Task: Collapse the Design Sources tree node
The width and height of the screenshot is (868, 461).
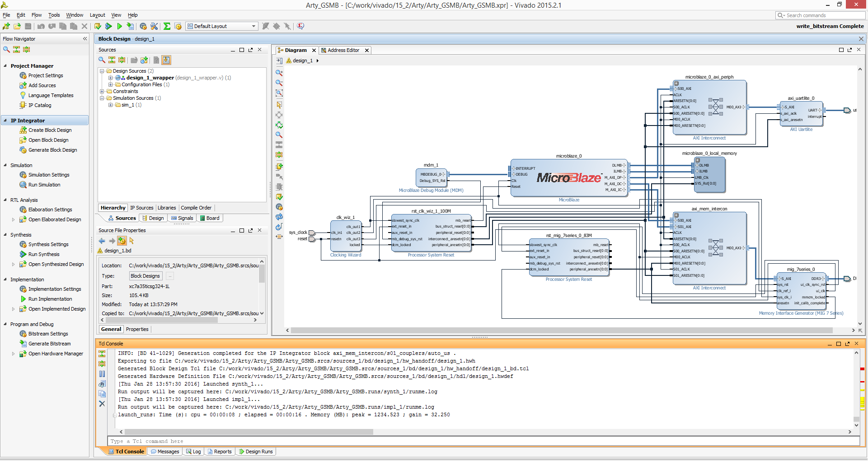Action: [102, 71]
